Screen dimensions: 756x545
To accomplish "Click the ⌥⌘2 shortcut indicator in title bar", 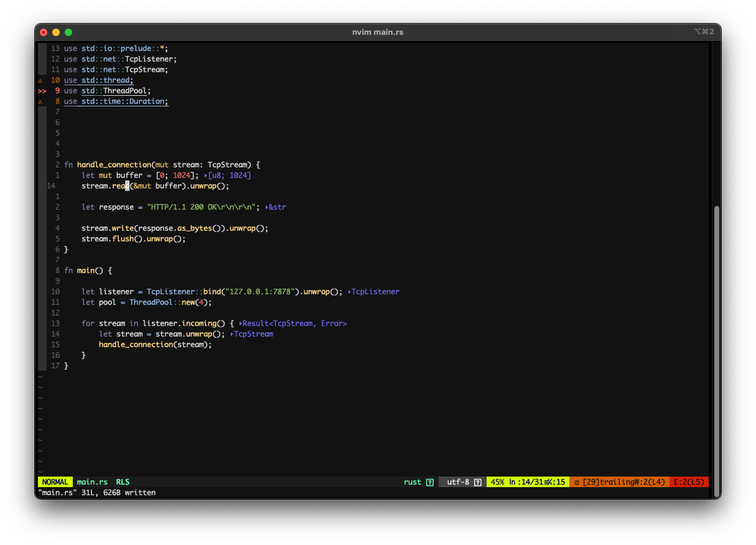I will click(704, 32).
